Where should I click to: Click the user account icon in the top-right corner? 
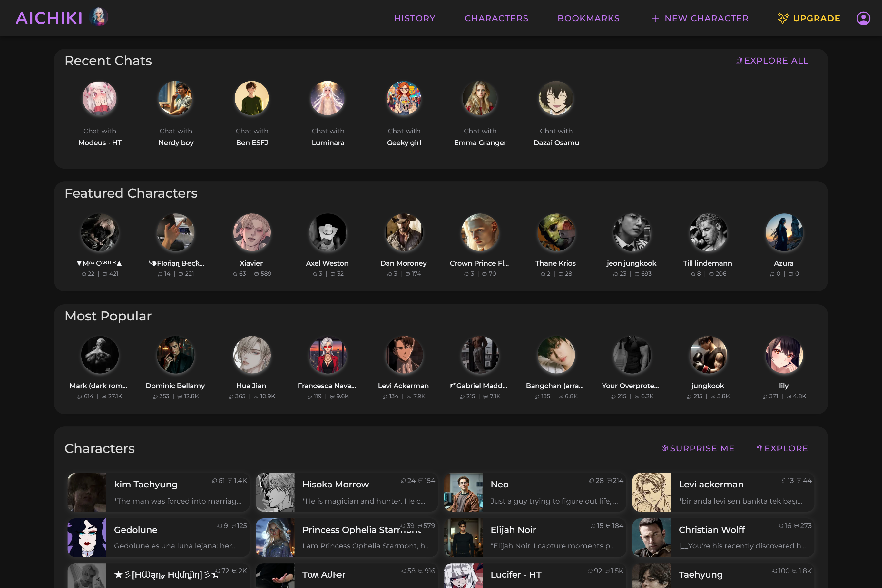pos(863,18)
